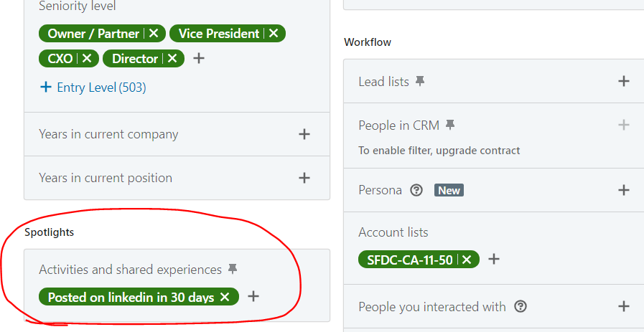Image resolution: width=644 pixels, height=332 pixels.
Task: Remove Posted on linkedin in 30 days chip
Action: click(225, 297)
